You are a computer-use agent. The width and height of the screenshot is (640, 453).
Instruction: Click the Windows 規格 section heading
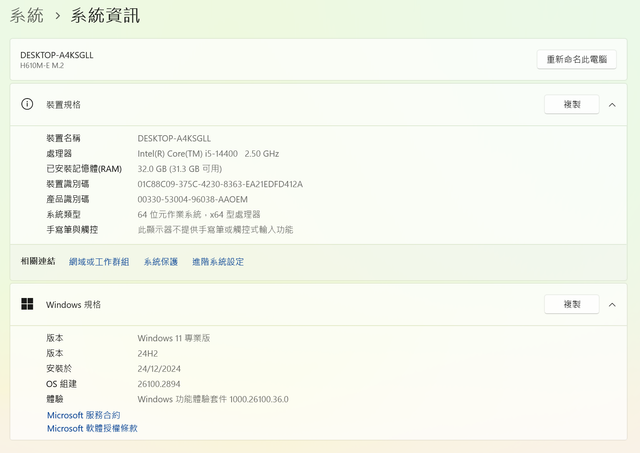pos(73,305)
